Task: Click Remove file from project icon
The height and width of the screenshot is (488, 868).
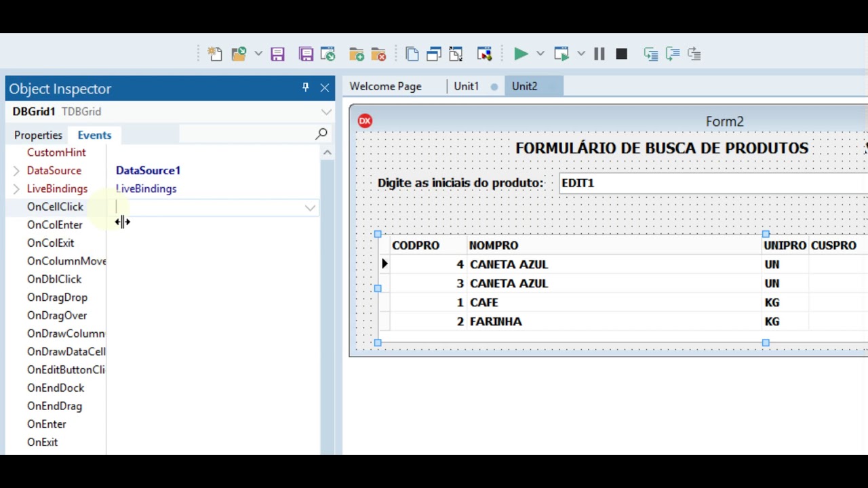Action: 378,54
